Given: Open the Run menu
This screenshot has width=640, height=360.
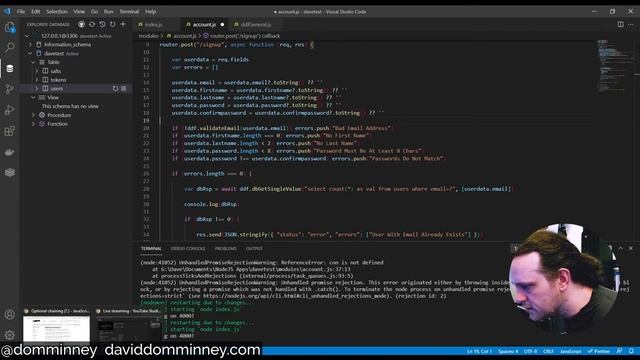Looking at the screenshot, I should 109,11.
